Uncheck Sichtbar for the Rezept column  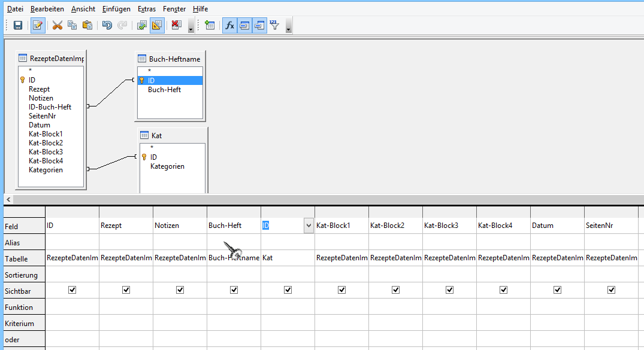[x=126, y=290]
